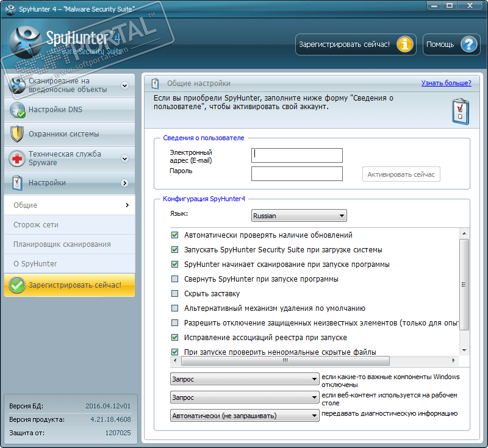Click the Помощь button
This screenshot has width=488, height=448.
click(x=451, y=44)
